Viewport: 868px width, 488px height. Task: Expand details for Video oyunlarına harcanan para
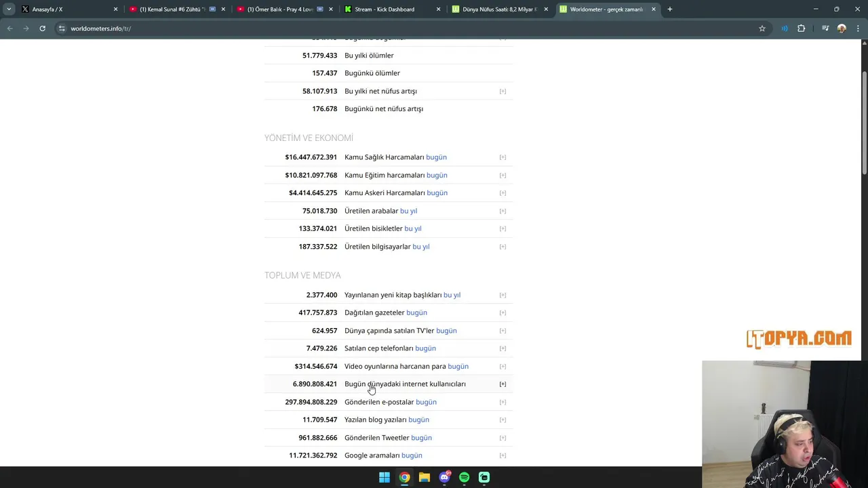502,366
